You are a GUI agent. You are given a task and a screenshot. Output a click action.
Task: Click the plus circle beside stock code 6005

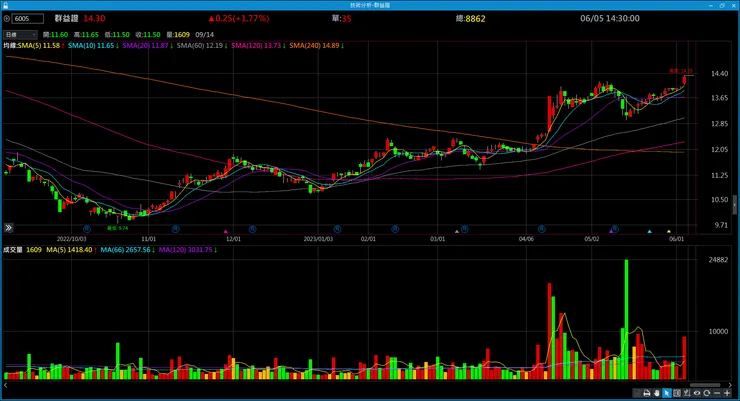pos(7,19)
